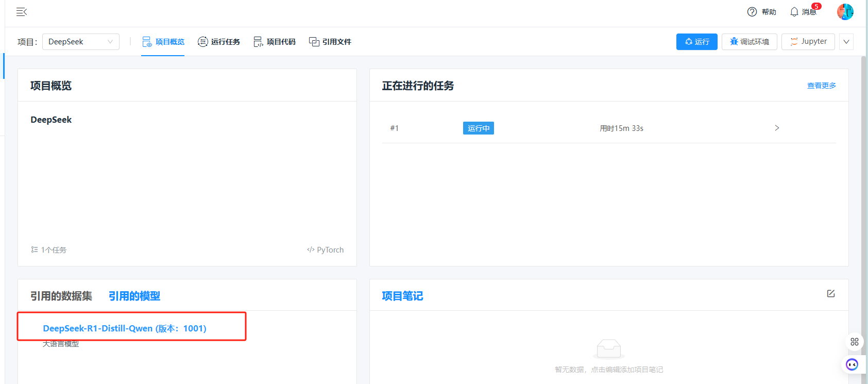The width and height of the screenshot is (868, 384).
Task: Open the 调试环境 debug button
Action: point(749,42)
